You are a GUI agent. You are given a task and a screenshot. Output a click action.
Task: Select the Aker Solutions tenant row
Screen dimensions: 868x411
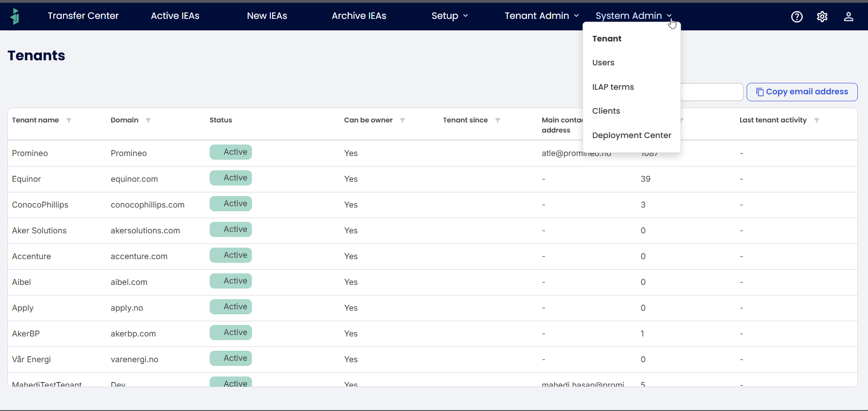(x=432, y=231)
